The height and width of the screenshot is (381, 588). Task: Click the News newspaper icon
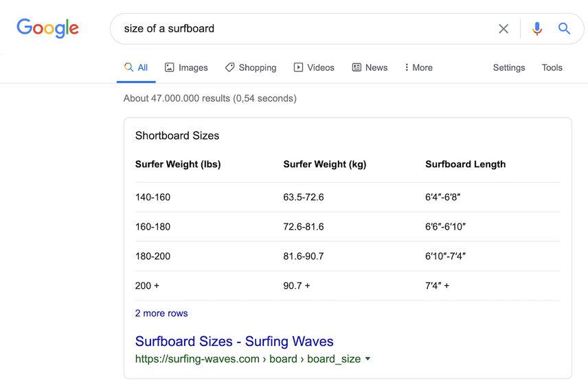357,67
